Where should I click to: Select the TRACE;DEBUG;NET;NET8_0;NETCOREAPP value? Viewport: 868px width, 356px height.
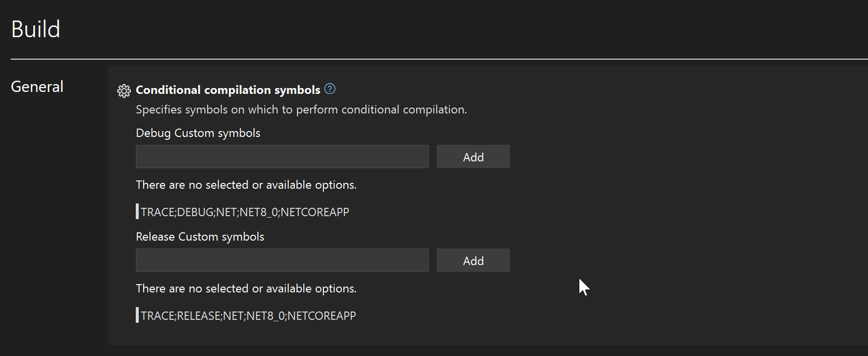(245, 211)
